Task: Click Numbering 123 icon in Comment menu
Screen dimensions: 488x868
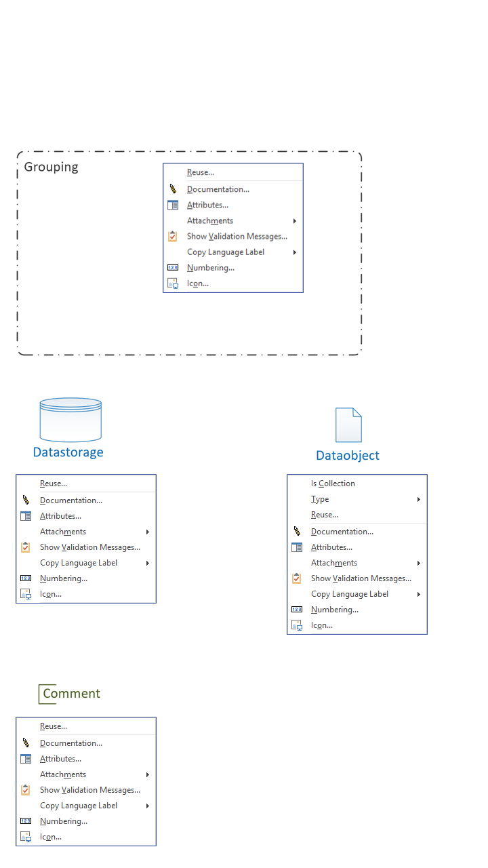Action: pyautogui.click(x=26, y=821)
